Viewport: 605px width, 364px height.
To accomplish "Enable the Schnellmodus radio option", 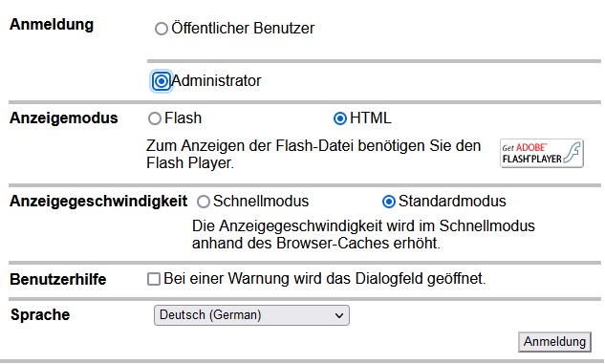I will click(x=204, y=202).
